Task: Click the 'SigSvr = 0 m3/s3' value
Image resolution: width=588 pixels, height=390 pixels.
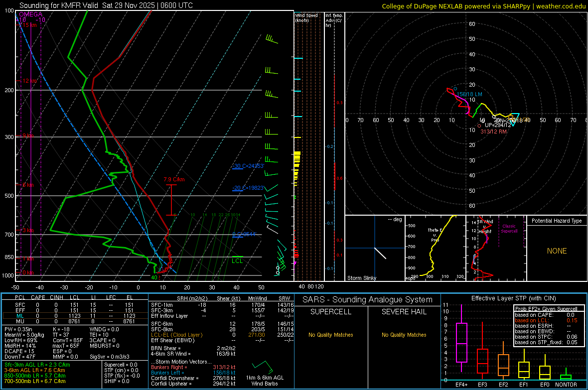Action: 110,357
